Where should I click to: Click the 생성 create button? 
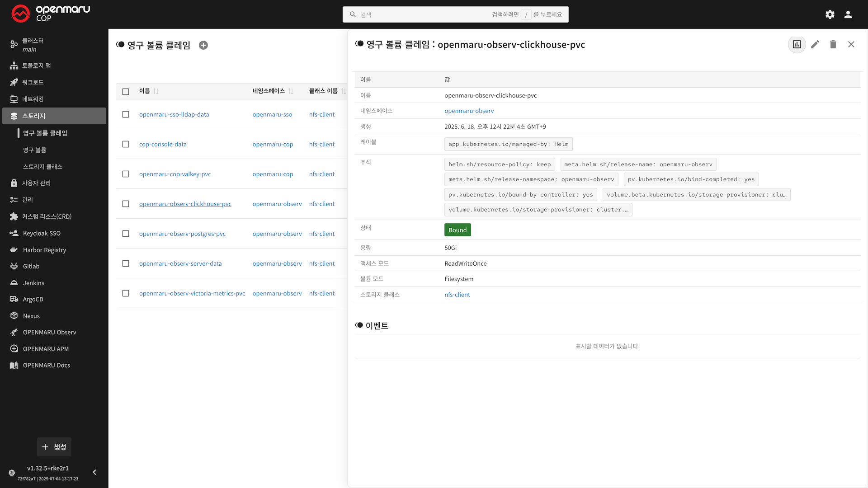(54, 447)
